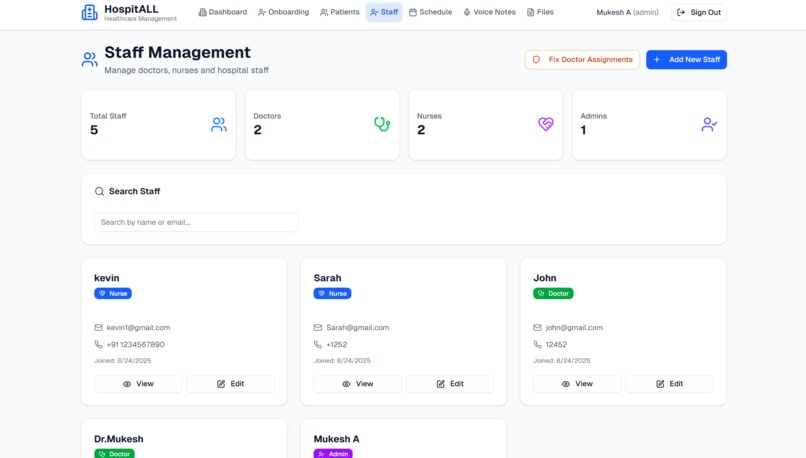This screenshot has width=806, height=458.
Task: Click the mail icon beside Sarah@gmail.com
Action: click(318, 327)
